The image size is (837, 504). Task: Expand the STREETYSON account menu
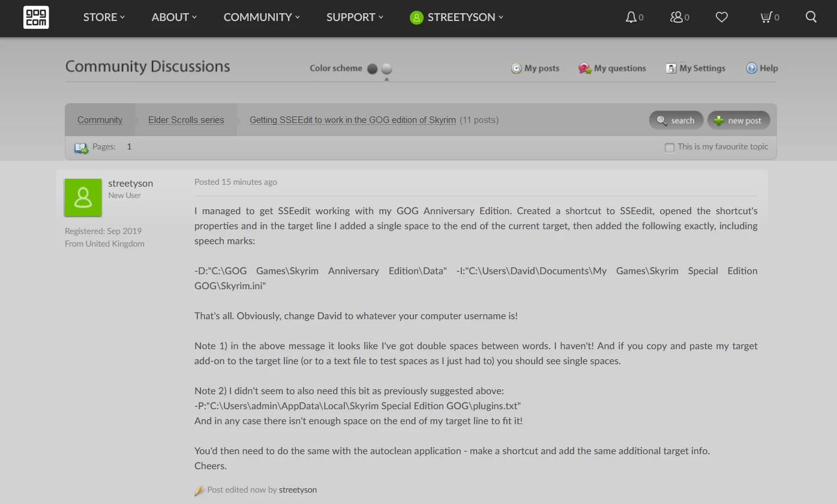pyautogui.click(x=465, y=17)
